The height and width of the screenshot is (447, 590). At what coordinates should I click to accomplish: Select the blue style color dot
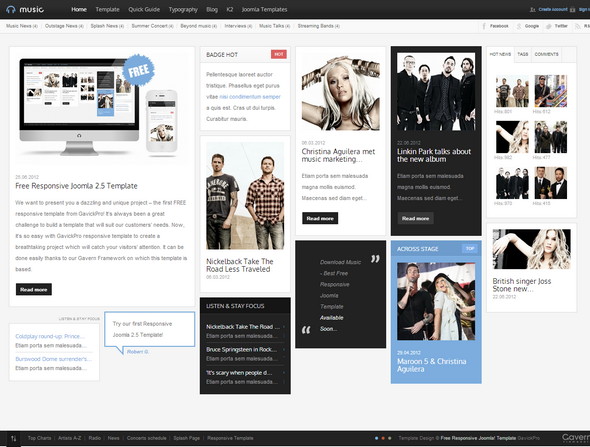(376, 438)
